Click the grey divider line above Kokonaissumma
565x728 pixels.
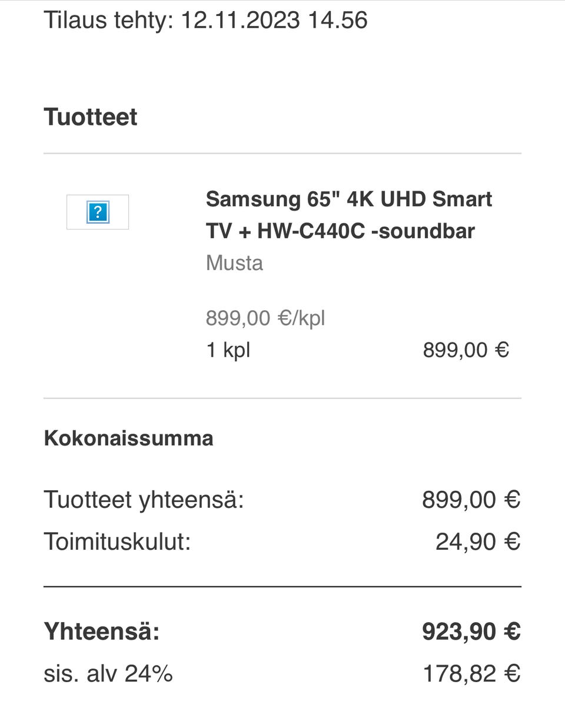(x=282, y=398)
